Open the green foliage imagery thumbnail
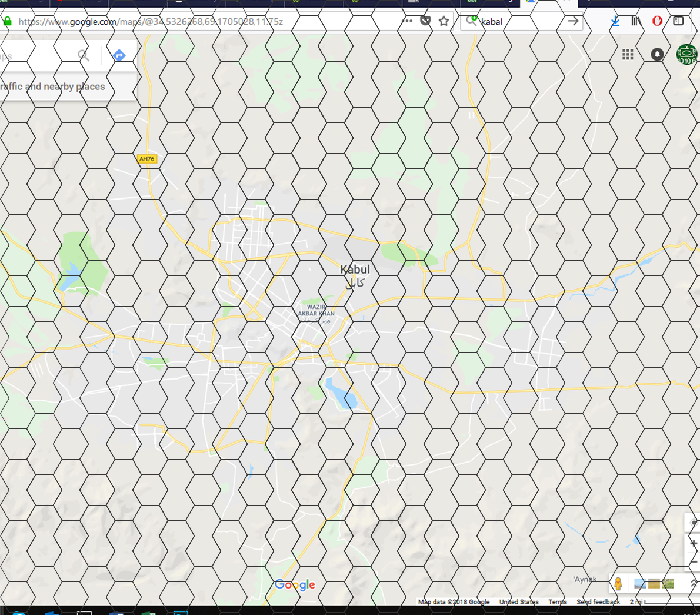 [668, 583]
